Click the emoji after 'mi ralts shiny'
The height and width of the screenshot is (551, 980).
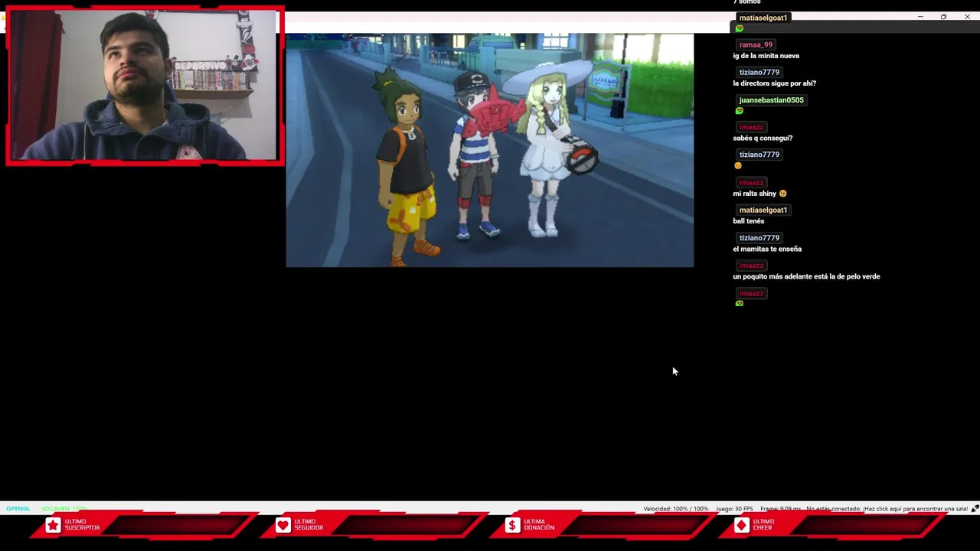(x=782, y=194)
